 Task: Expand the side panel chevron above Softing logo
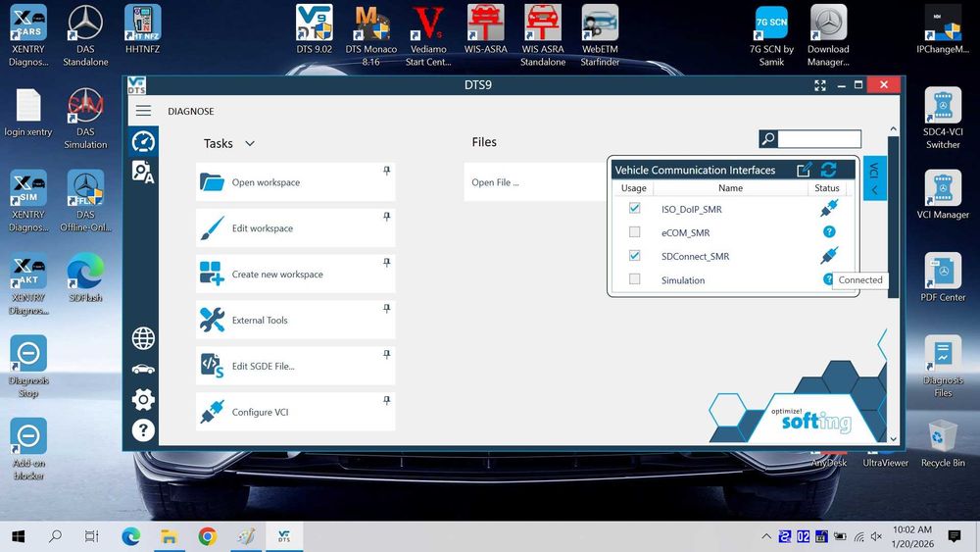pyautogui.click(x=882, y=344)
